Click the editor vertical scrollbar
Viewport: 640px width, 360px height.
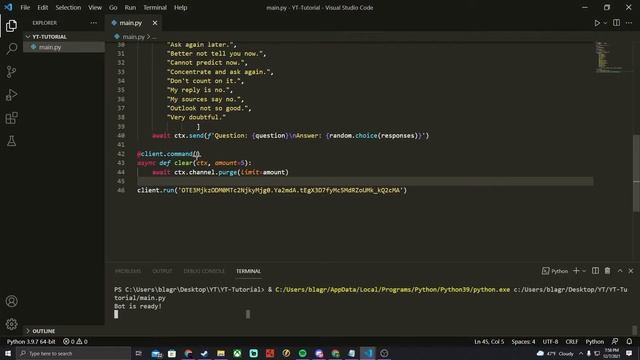click(x=636, y=173)
